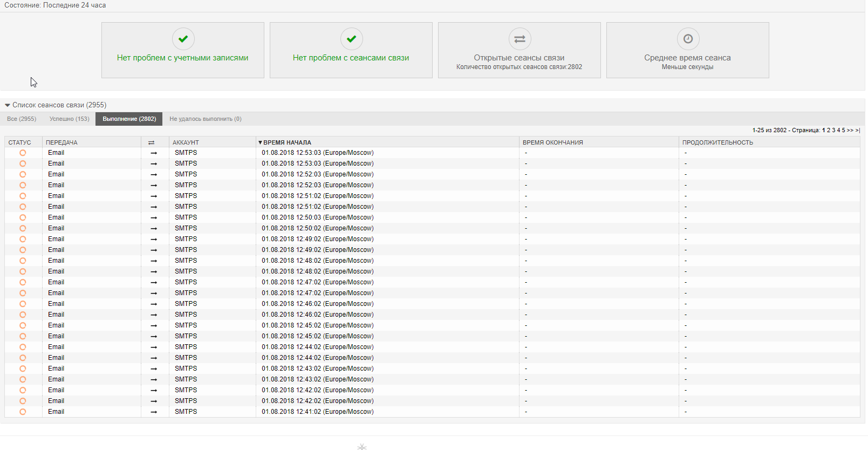Collapse the Список сеансов связи section
Screen dimensions: 868x450
click(x=8, y=105)
